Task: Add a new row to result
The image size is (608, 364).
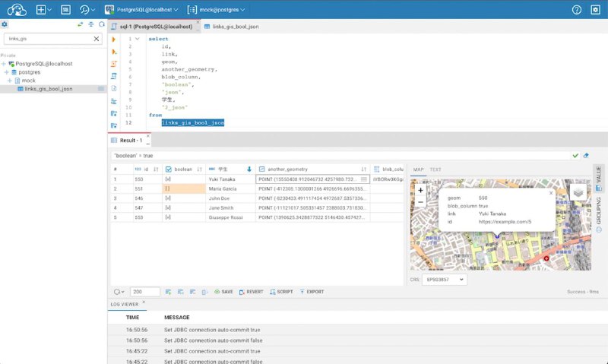Action: pyautogui.click(x=168, y=292)
